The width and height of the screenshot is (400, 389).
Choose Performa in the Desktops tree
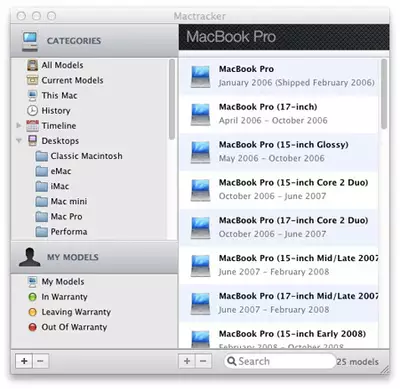click(69, 232)
